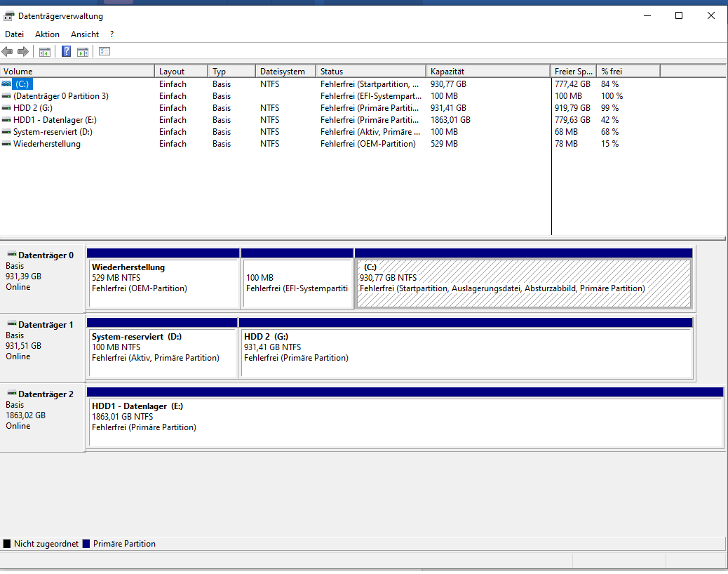This screenshot has width=728, height=574.
Task: Click the 1863,01 GB capacity cell
Action: (450, 120)
